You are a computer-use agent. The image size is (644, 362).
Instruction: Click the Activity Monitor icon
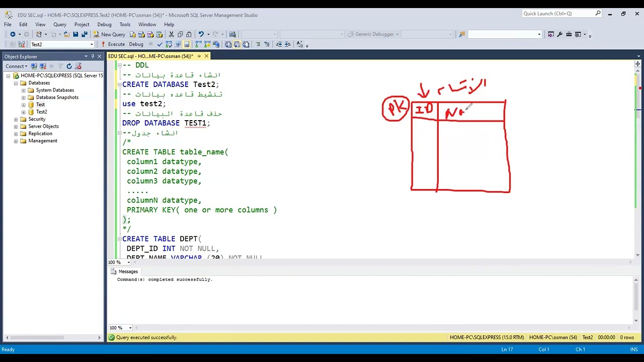(x=232, y=34)
